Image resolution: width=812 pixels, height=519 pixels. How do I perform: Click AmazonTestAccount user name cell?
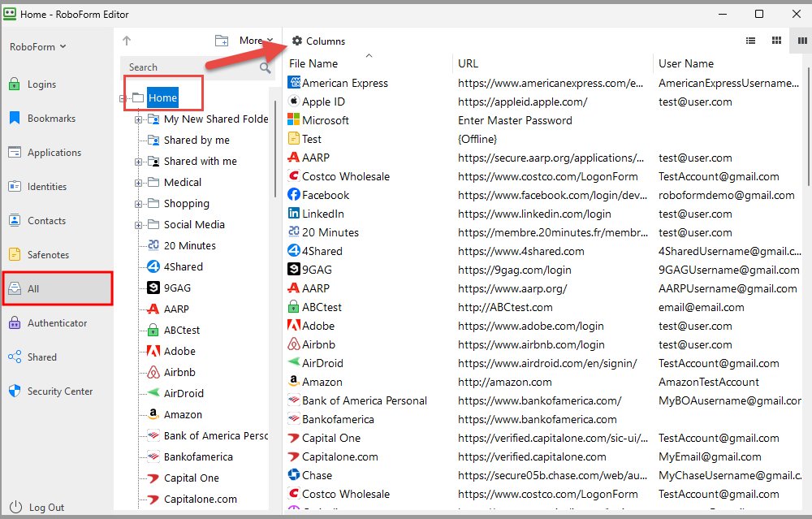708,382
